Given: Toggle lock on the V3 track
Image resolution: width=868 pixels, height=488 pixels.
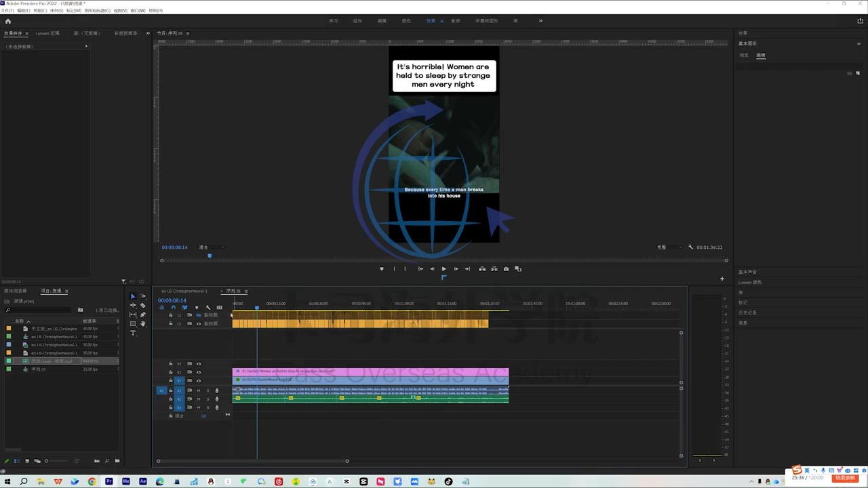Looking at the screenshot, I should click(170, 364).
